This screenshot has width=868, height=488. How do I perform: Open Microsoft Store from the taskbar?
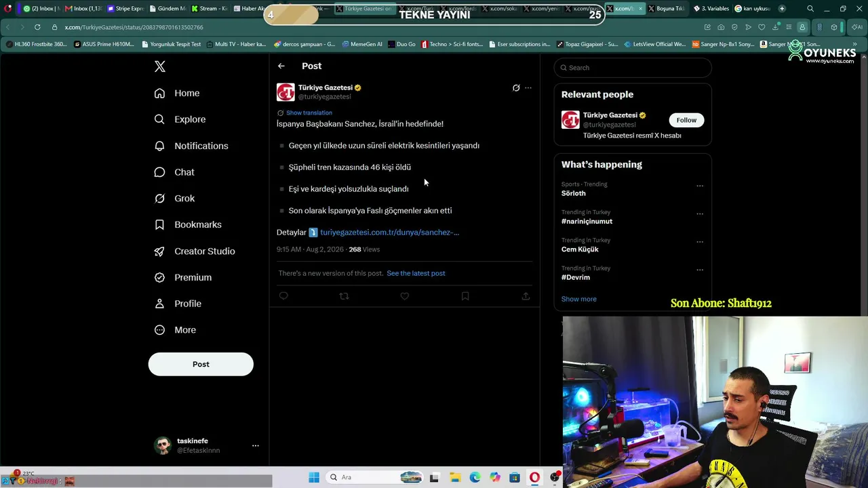[515, 477]
